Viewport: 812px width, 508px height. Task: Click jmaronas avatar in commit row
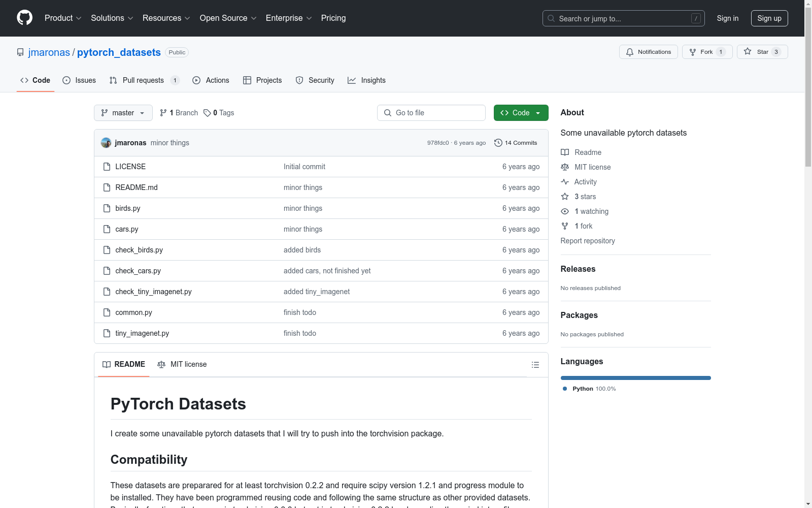click(x=106, y=143)
